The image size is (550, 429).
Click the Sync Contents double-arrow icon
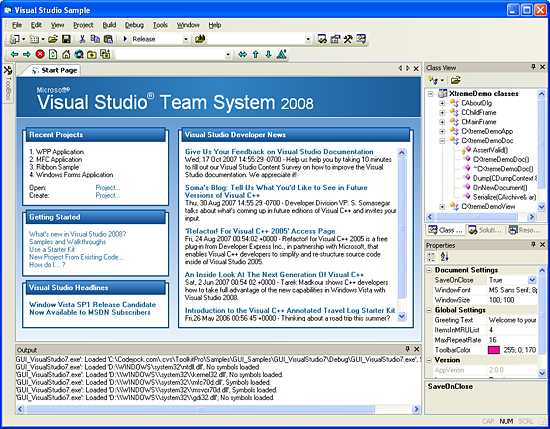[242, 54]
